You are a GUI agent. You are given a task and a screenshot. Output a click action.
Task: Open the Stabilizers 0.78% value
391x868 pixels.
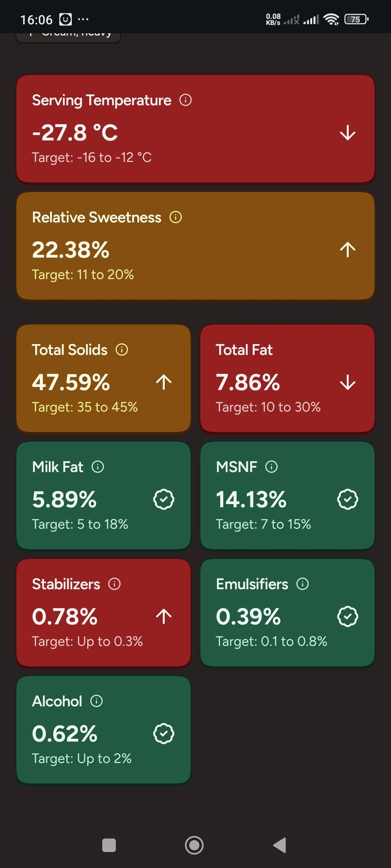[65, 617]
